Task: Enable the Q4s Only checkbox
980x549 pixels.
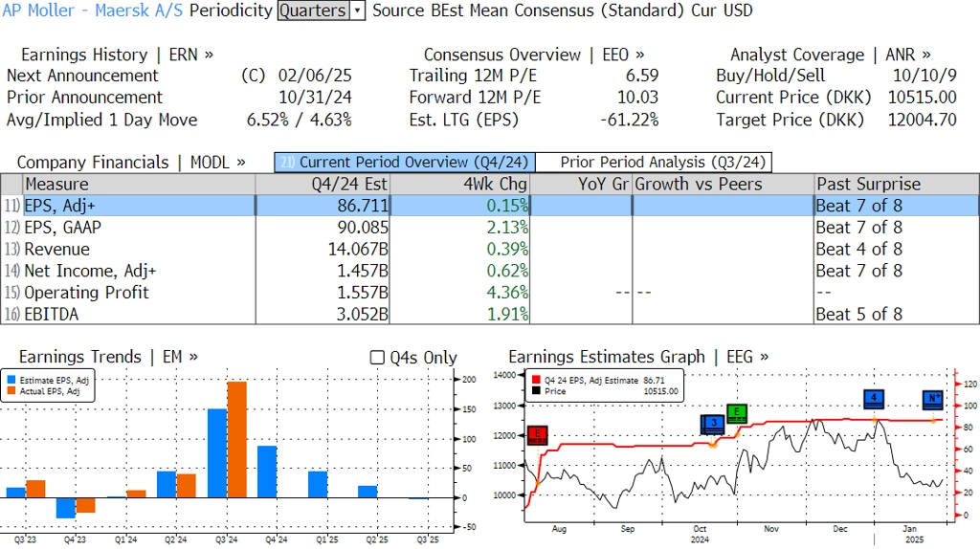Action: tap(377, 358)
